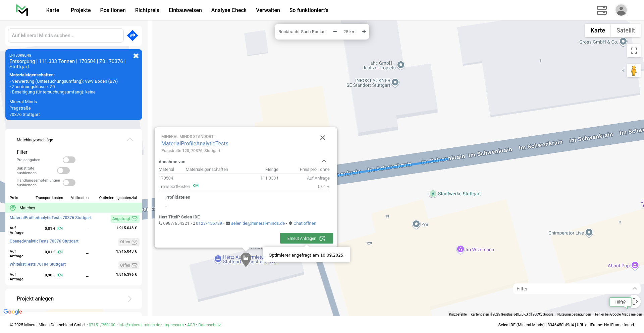The image size is (644, 333).
Task: Click the factory location marker on map
Action: tap(246, 259)
